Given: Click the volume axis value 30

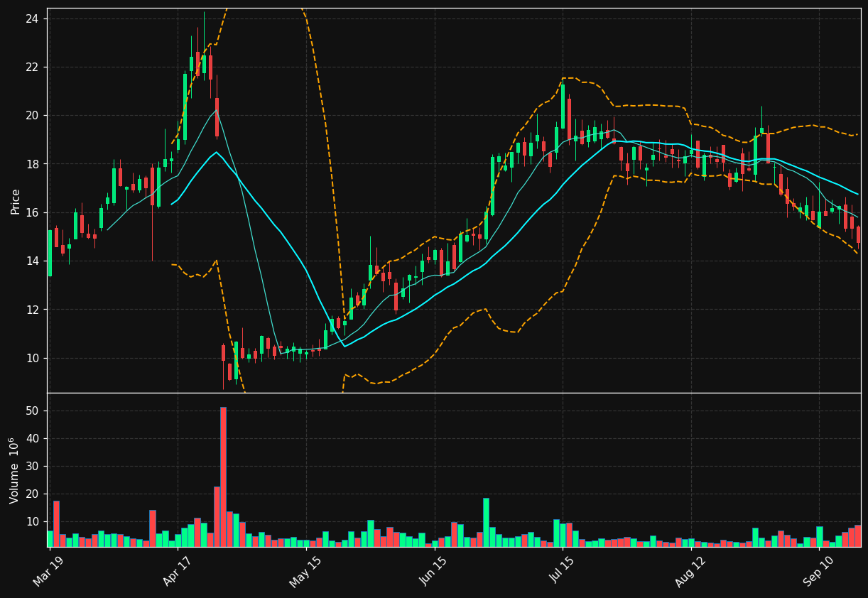Looking at the screenshot, I should coord(31,467).
